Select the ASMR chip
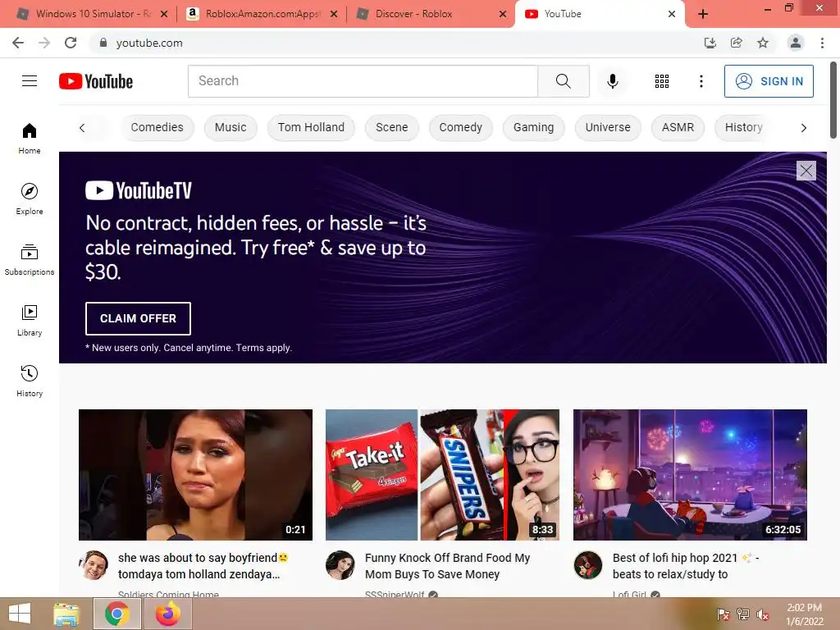Screen dimensions: 840x630 click(x=678, y=127)
